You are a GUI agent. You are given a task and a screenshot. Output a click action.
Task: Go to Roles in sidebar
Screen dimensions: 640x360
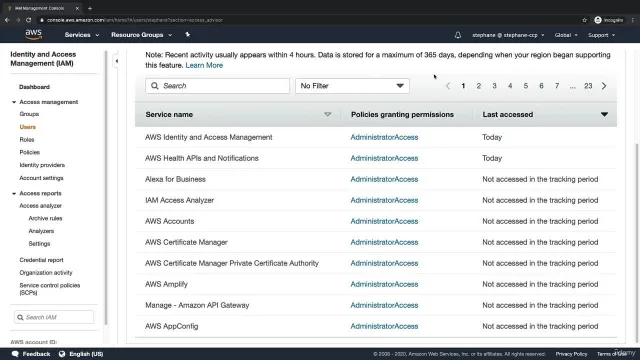tap(27, 140)
